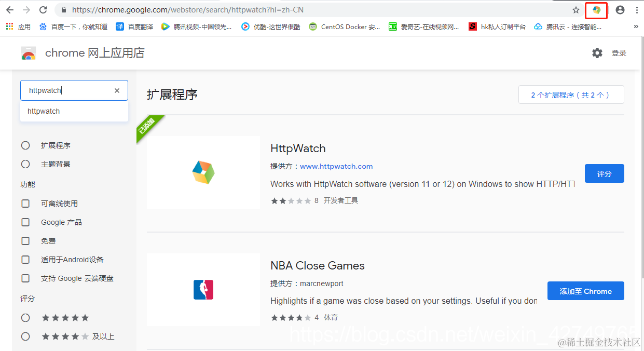Viewport: 644px width, 351px height.
Task: Clear search text with X icon
Action: point(117,90)
